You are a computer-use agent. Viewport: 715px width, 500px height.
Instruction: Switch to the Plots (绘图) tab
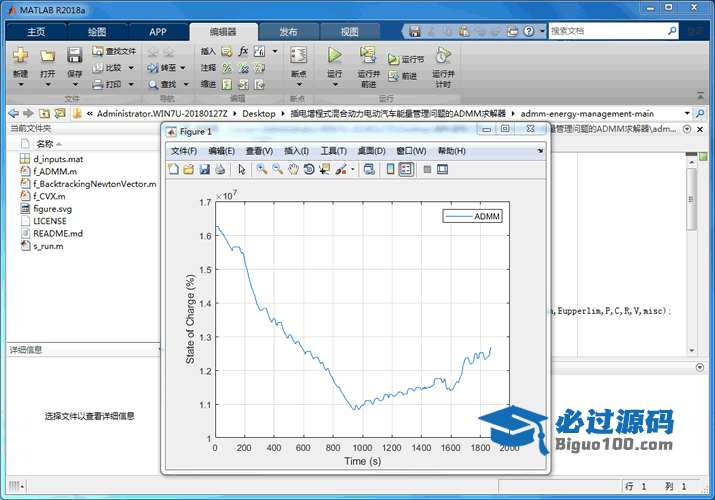(x=97, y=32)
